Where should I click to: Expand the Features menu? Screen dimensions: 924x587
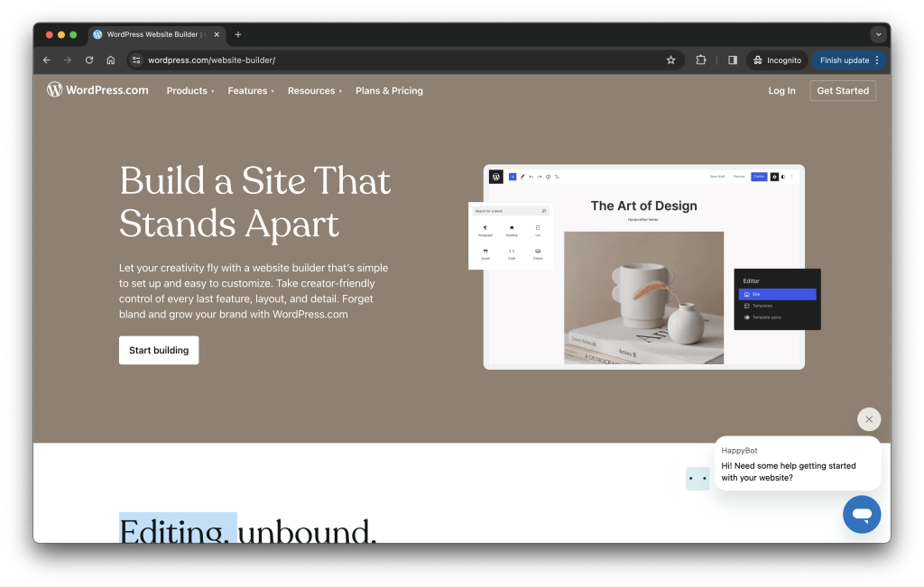(251, 91)
